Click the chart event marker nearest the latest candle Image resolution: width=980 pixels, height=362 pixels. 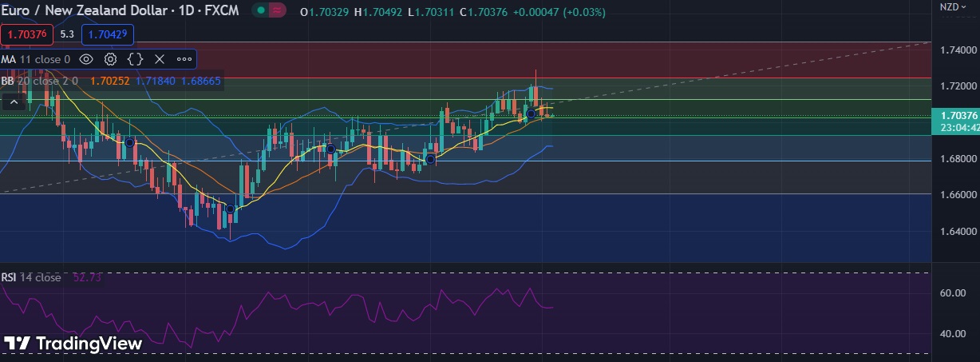coord(531,113)
